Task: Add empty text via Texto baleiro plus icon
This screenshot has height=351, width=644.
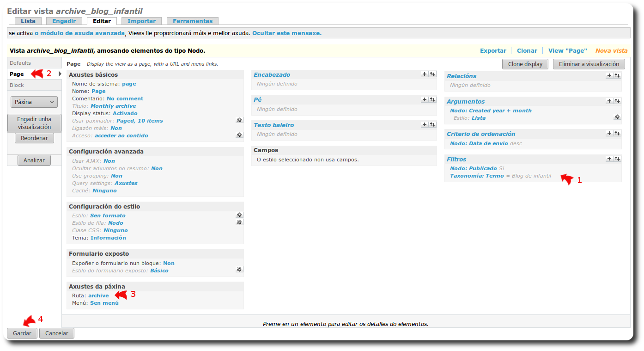Action: coord(425,124)
